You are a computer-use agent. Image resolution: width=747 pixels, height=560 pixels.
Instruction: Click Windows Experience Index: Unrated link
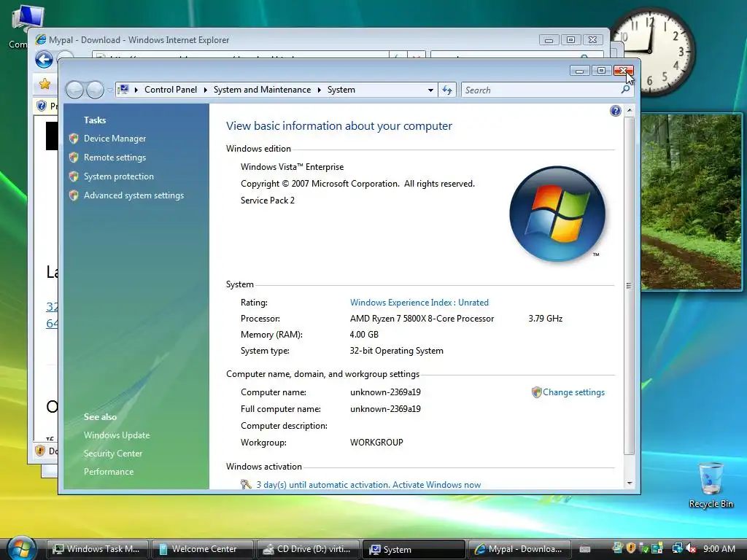point(419,303)
